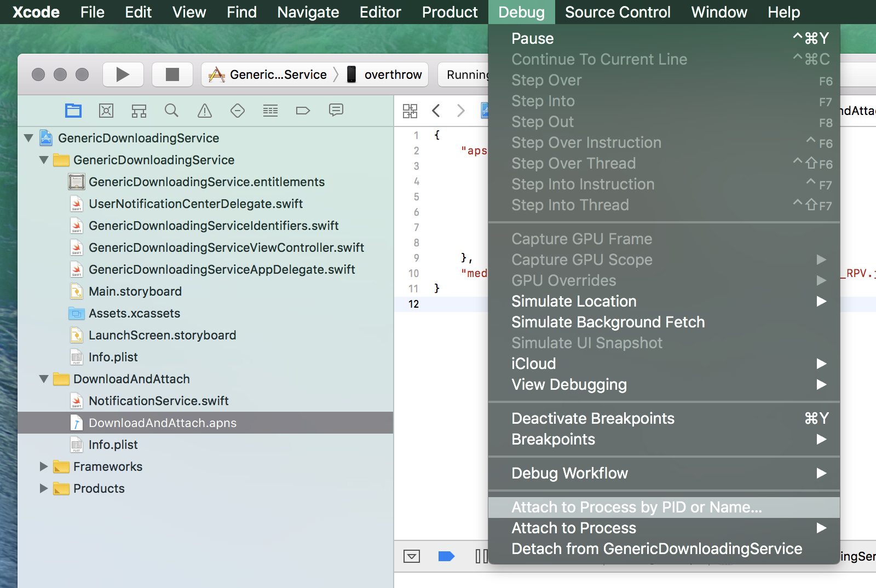876x588 pixels.
Task: Open the Find navigator magnifier
Action: click(171, 111)
